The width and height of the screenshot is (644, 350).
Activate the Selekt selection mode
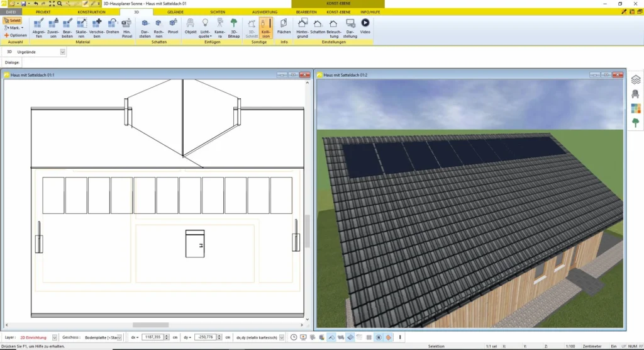tap(13, 21)
